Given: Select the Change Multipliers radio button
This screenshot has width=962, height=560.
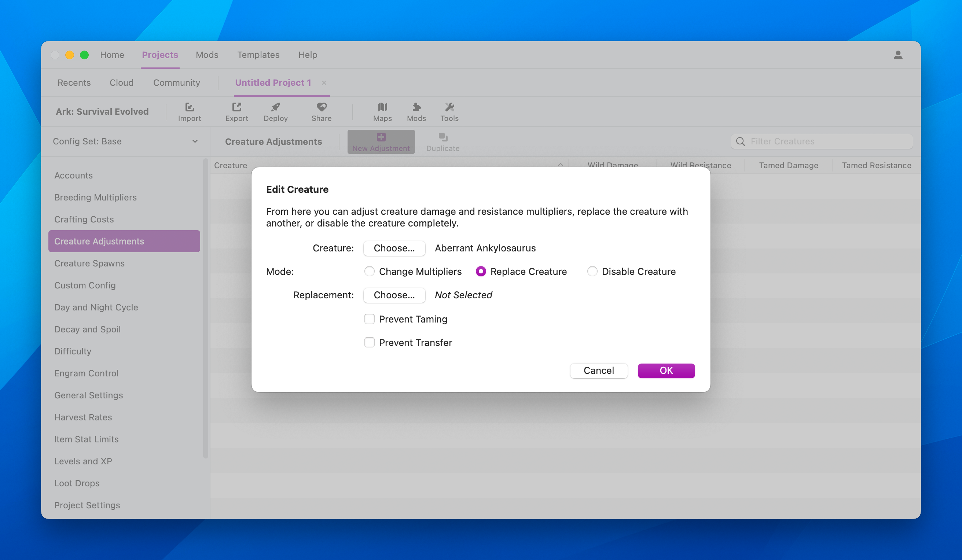Looking at the screenshot, I should [x=369, y=272].
